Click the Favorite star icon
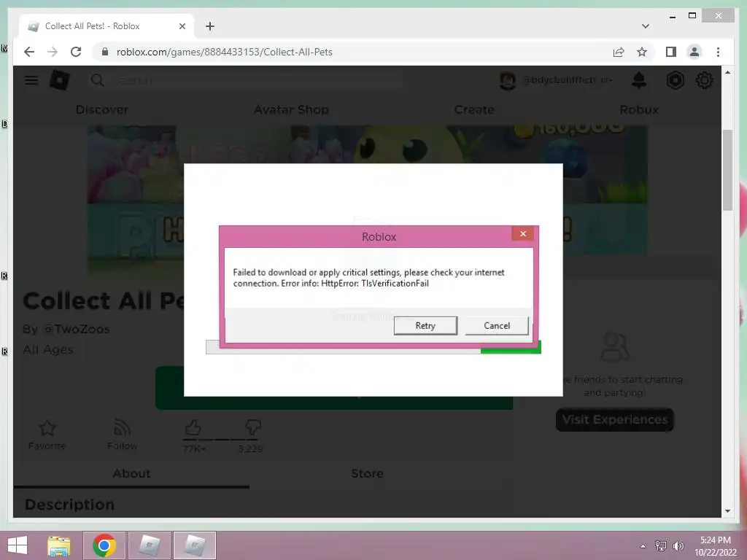The image size is (747, 560). pos(47,427)
